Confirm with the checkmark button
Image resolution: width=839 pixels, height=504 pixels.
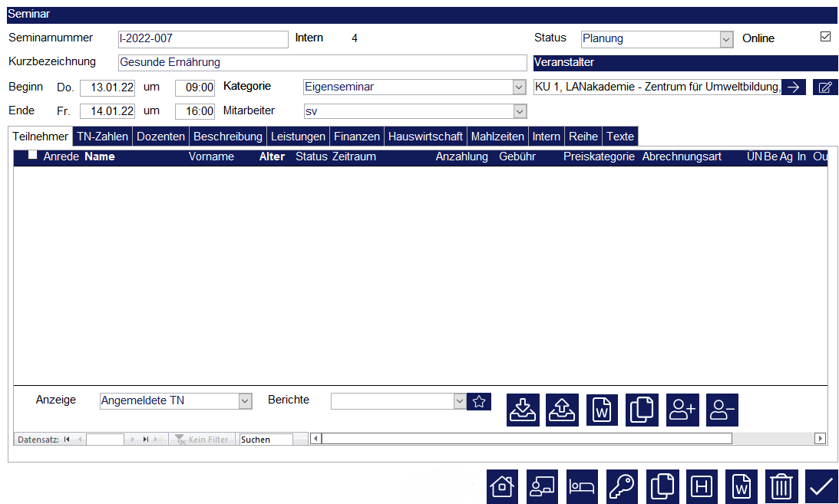(x=821, y=487)
